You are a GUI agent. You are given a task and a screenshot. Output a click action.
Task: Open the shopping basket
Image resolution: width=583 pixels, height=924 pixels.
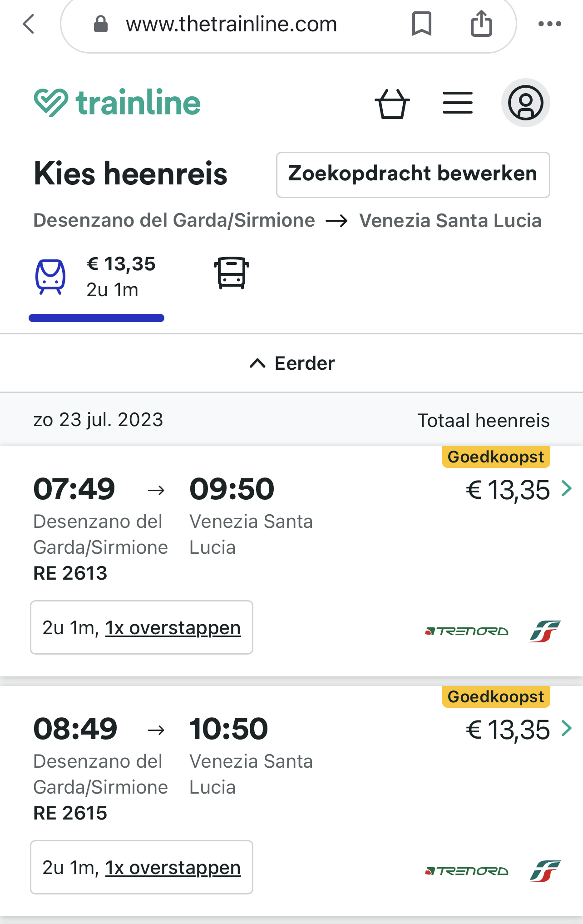tap(392, 103)
